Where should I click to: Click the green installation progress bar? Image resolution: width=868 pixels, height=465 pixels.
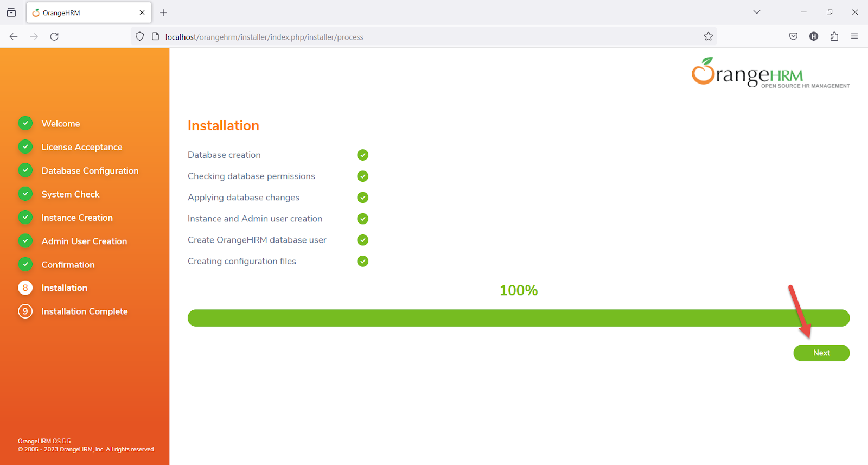click(519, 318)
